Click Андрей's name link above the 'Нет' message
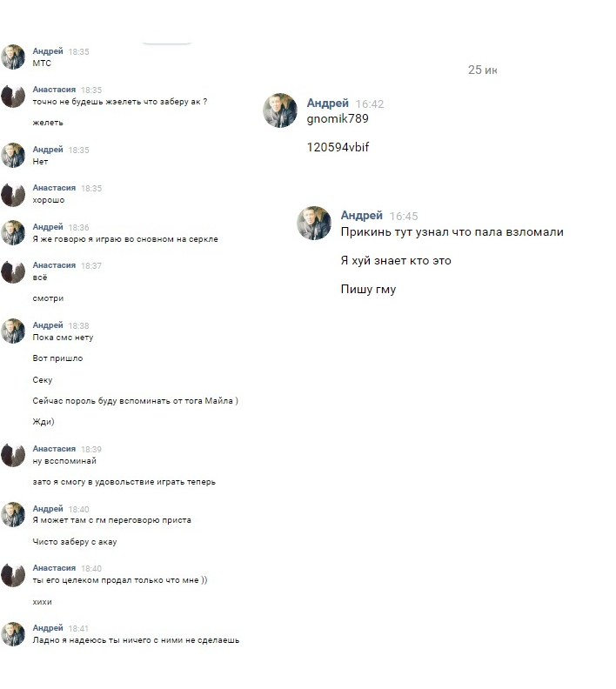Image resolution: width=616 pixels, height=689 pixels. click(48, 150)
